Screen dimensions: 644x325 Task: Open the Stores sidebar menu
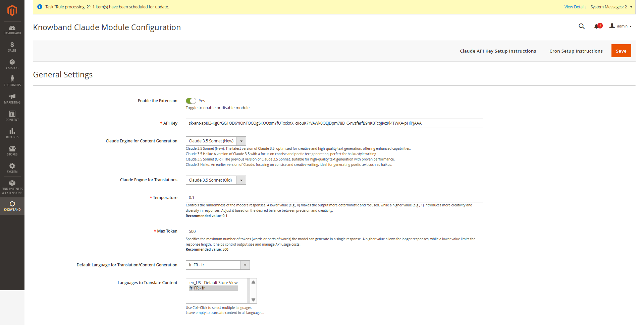pyautogui.click(x=12, y=151)
